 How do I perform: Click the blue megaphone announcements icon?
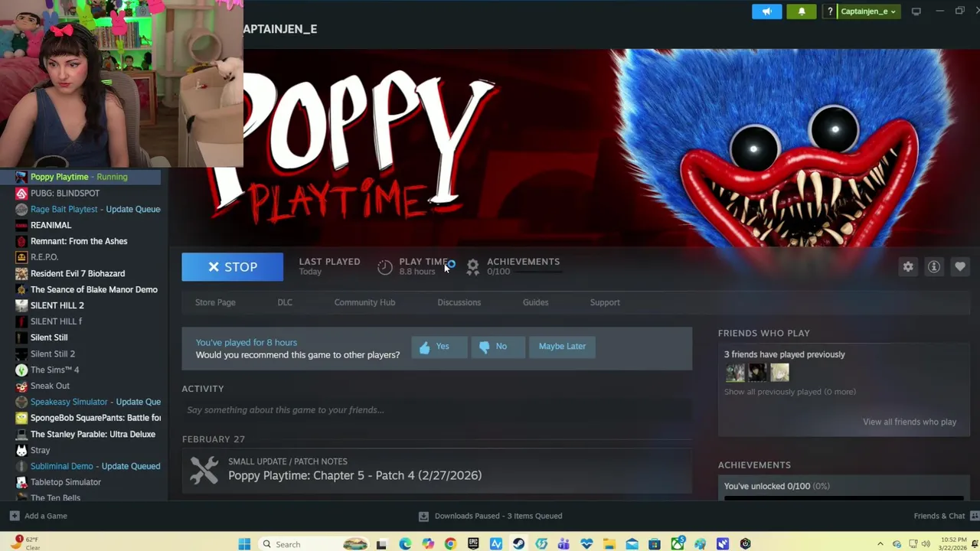[x=766, y=11]
